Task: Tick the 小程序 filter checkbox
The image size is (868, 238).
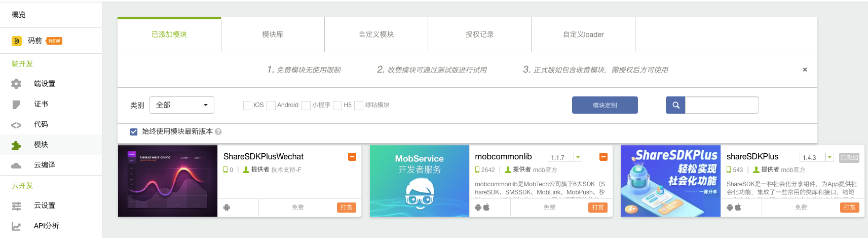Action: tap(306, 105)
